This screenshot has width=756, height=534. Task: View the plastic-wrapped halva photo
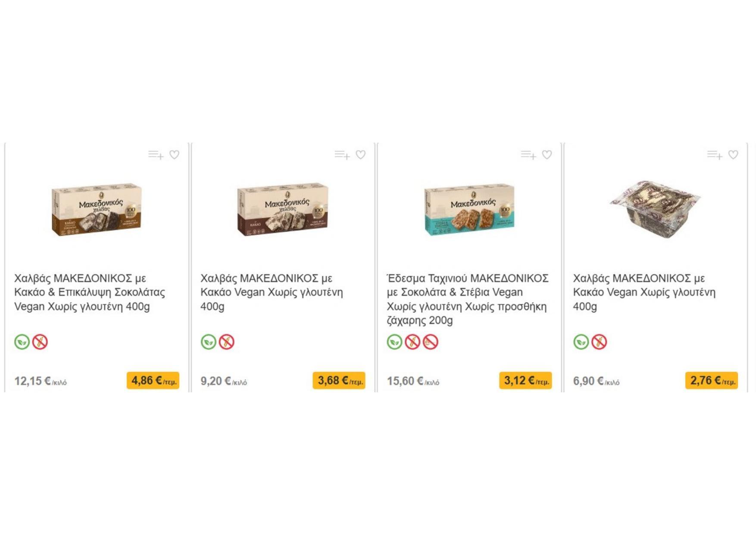coord(655,211)
